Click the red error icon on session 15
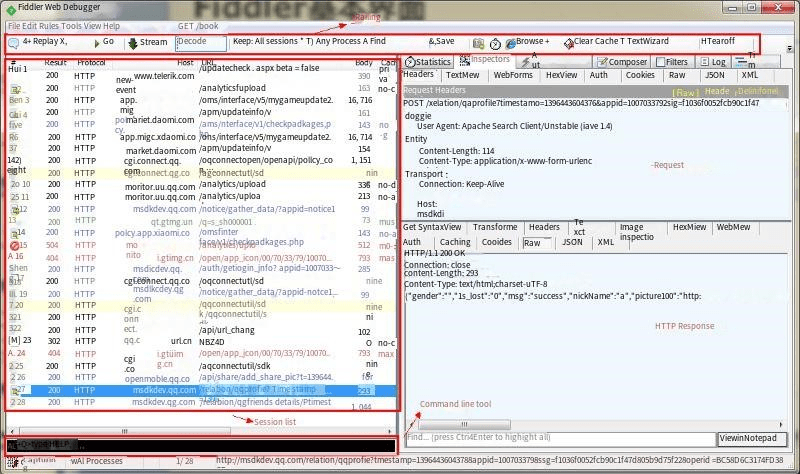Screen dimensions: 800x474 tap(14, 245)
